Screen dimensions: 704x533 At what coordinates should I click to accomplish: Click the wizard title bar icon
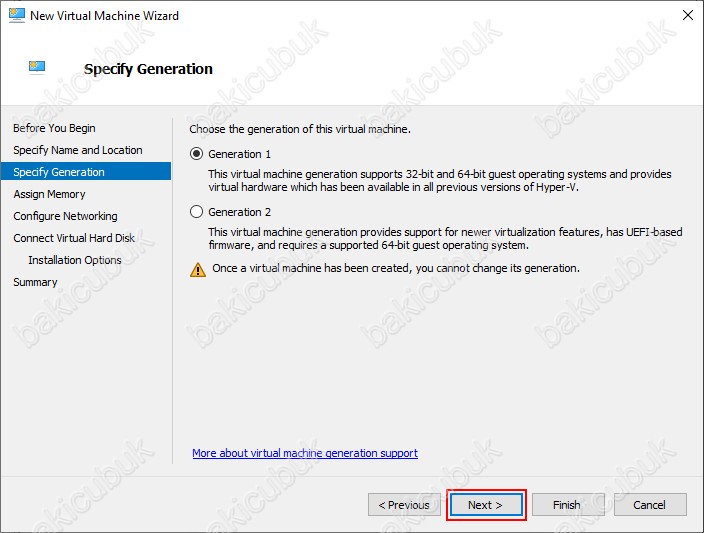click(17, 15)
